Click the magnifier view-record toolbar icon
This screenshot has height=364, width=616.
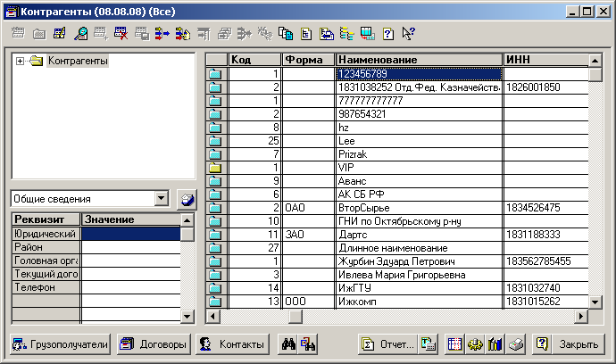click(81, 34)
